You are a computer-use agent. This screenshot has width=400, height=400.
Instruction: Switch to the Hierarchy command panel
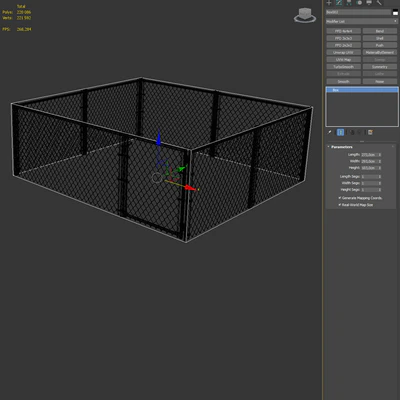[x=349, y=3]
